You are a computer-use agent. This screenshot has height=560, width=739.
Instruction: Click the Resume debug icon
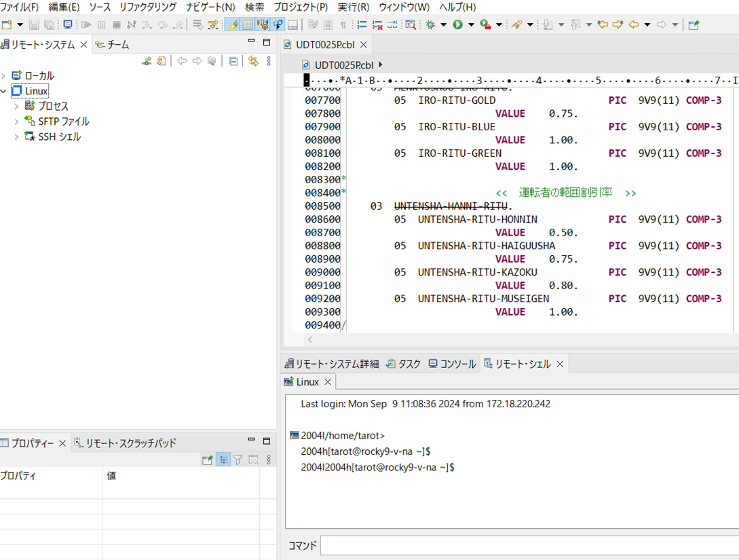86,24
